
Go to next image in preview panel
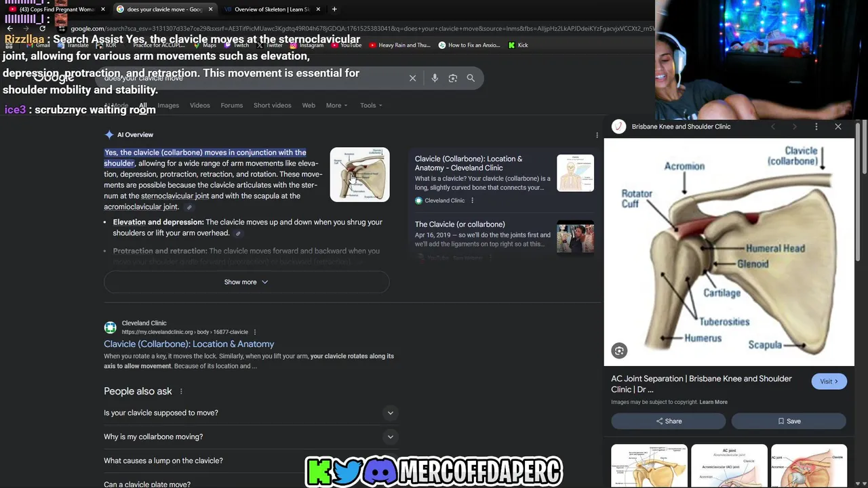click(x=795, y=127)
